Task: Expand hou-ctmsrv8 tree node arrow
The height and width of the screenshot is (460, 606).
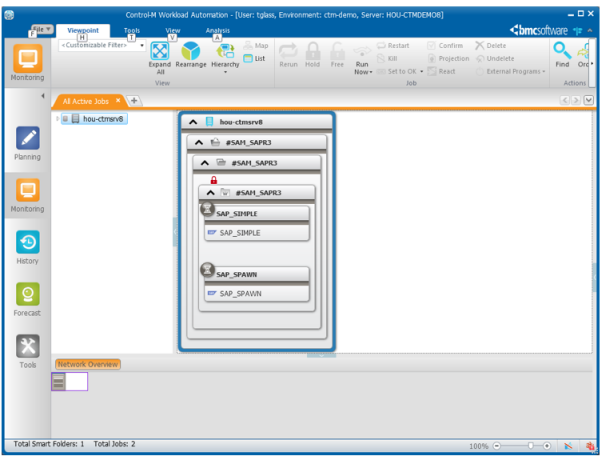Action: point(57,119)
